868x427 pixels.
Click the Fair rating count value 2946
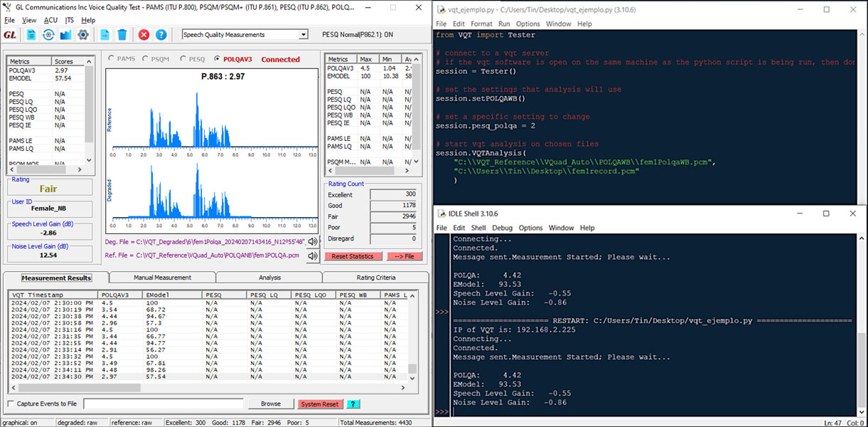tap(392, 216)
